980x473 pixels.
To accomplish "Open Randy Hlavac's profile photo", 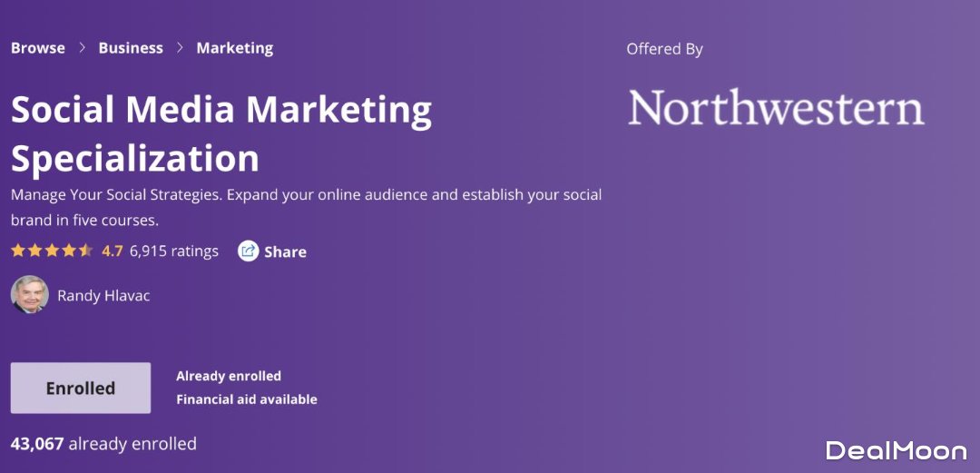I will (29, 295).
